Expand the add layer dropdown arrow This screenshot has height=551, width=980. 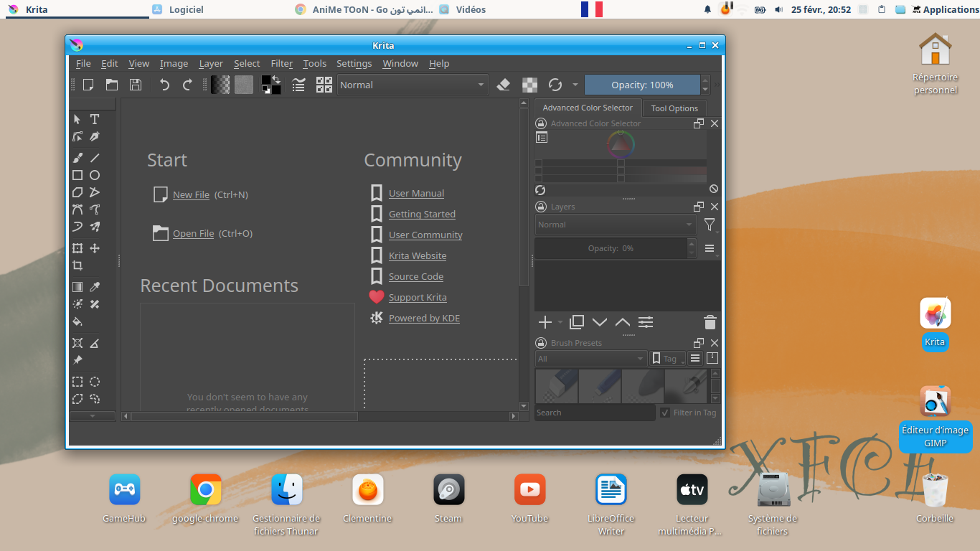(x=560, y=322)
